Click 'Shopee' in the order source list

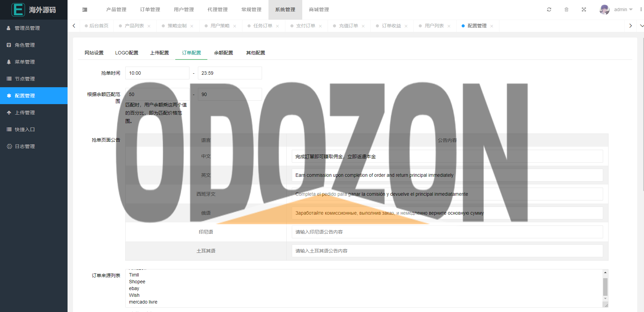tap(137, 282)
